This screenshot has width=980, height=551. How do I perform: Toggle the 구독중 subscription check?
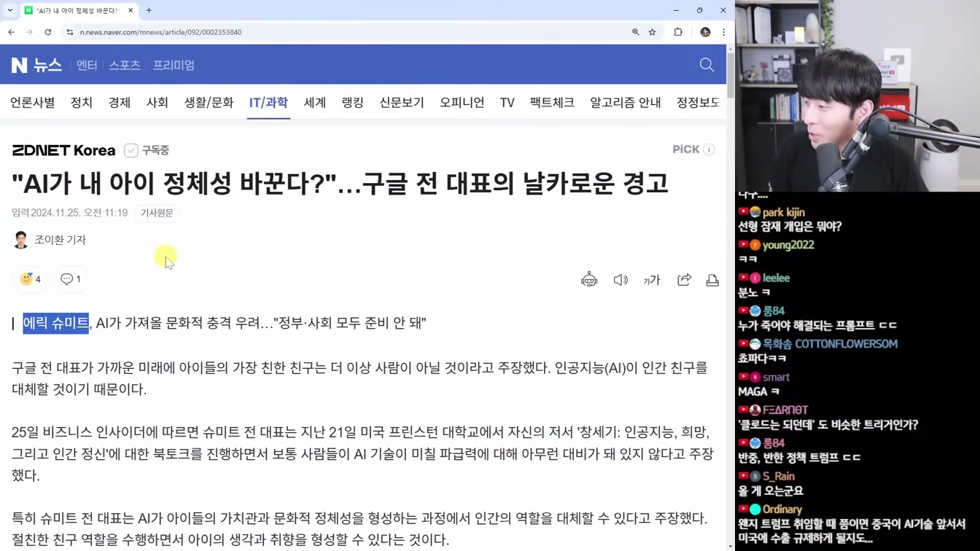point(131,150)
